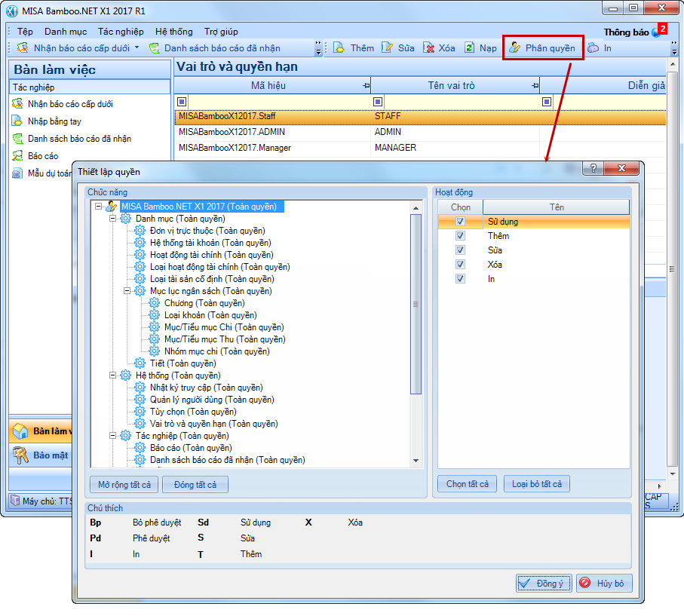
Task: Click the gear icon beside Chương
Action: coord(154,303)
